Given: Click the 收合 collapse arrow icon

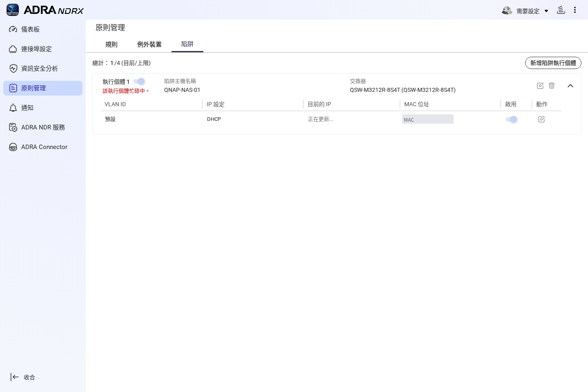Looking at the screenshot, I should point(15,377).
